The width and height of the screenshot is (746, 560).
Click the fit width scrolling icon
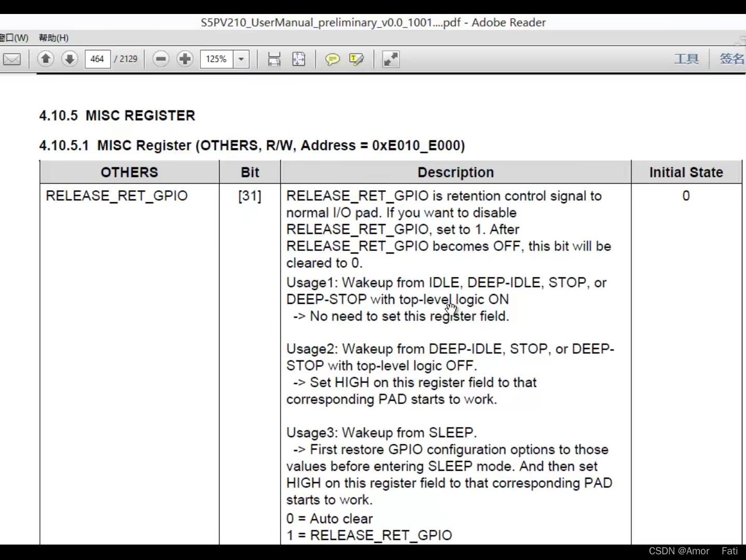(274, 59)
